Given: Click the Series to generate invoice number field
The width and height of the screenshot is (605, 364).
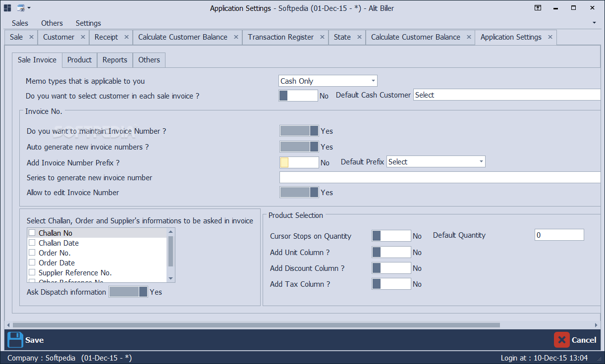Looking at the screenshot, I should [x=440, y=177].
